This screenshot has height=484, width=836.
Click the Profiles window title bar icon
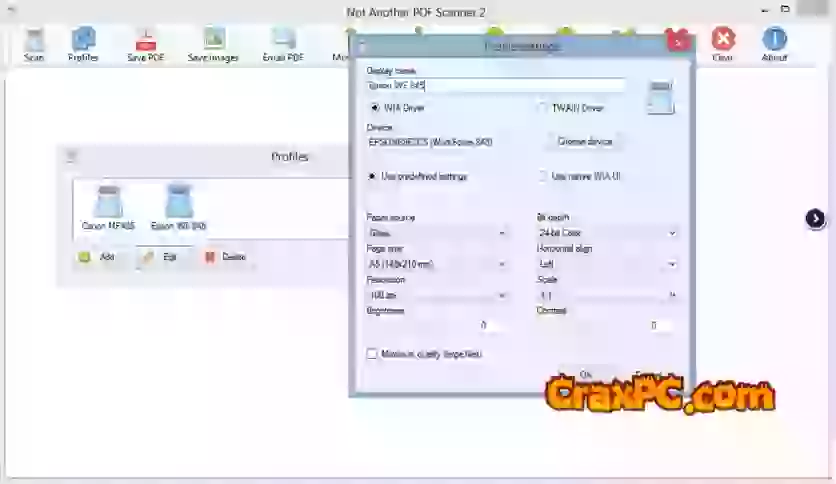71,156
